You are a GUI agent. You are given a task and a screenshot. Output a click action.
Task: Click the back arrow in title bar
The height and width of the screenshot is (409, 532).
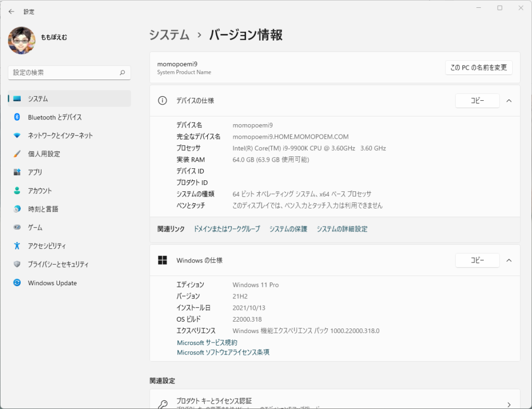11,11
